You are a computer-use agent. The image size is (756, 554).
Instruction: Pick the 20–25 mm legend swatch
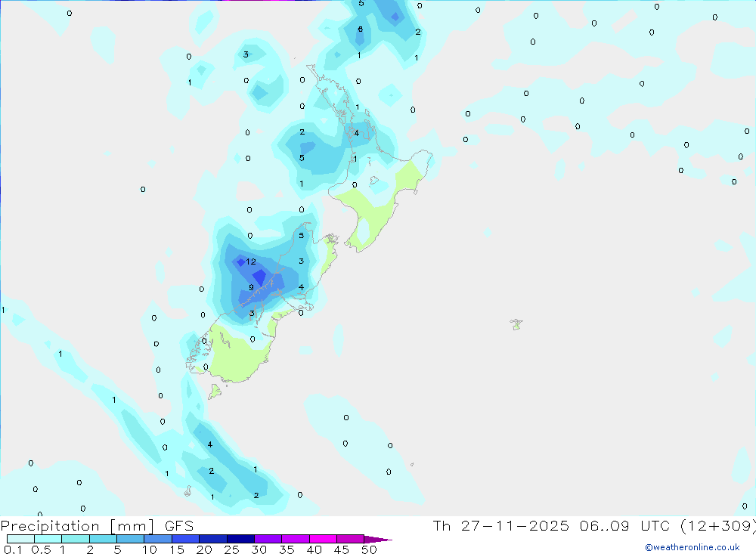point(213,539)
